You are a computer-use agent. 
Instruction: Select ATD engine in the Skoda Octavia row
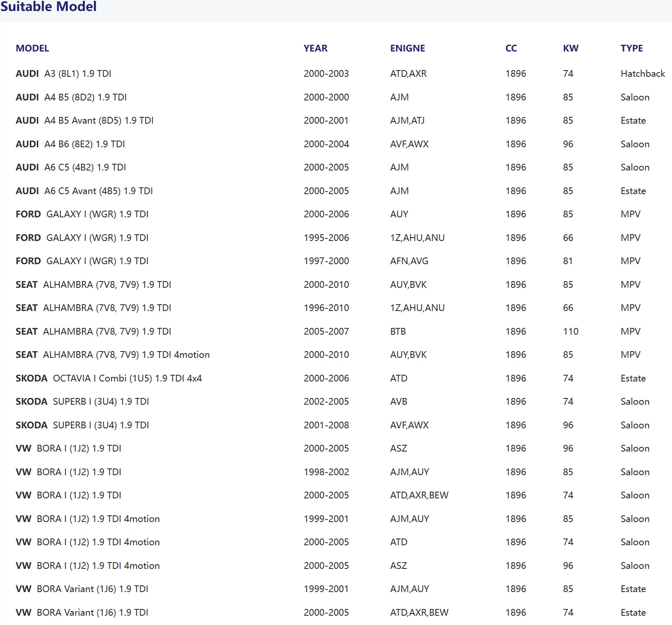(399, 378)
